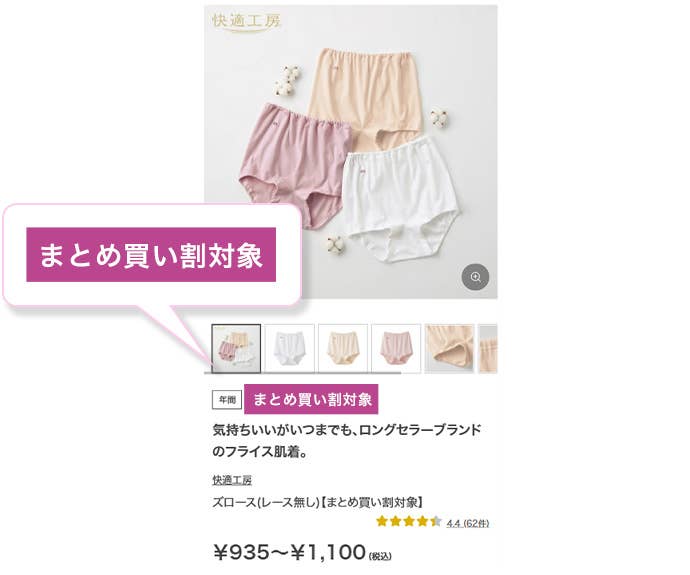
Task: Click the gold star rating
Action: click(409, 522)
